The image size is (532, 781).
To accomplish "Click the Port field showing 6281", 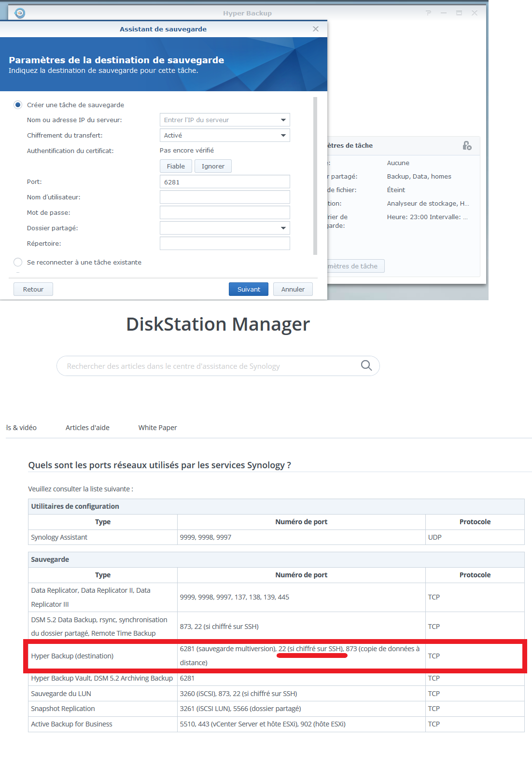I will tap(225, 182).
